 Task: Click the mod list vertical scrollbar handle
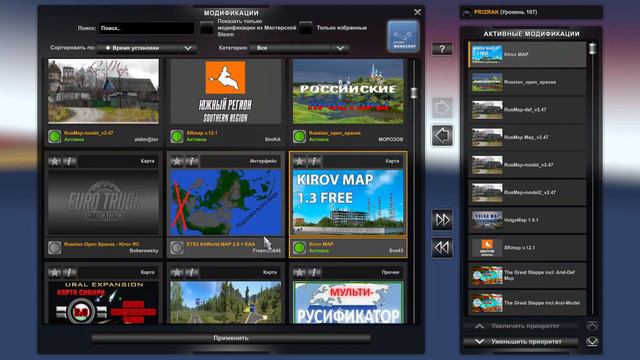(x=414, y=93)
